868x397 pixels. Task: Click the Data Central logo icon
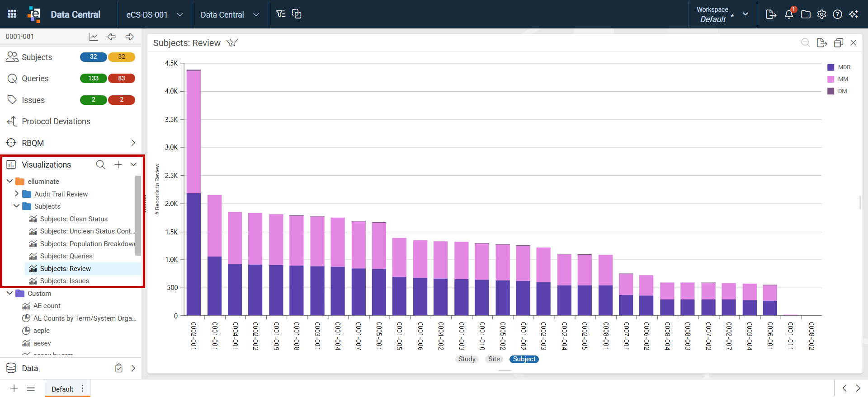(x=34, y=14)
